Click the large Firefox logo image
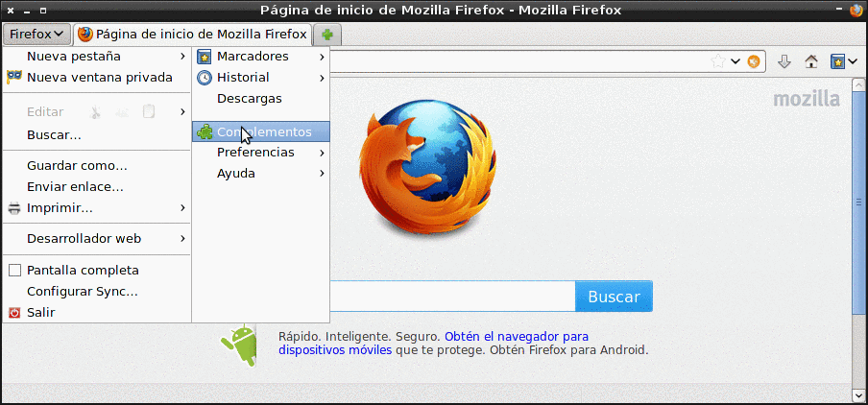Image resolution: width=868 pixels, height=405 pixels. point(427,167)
